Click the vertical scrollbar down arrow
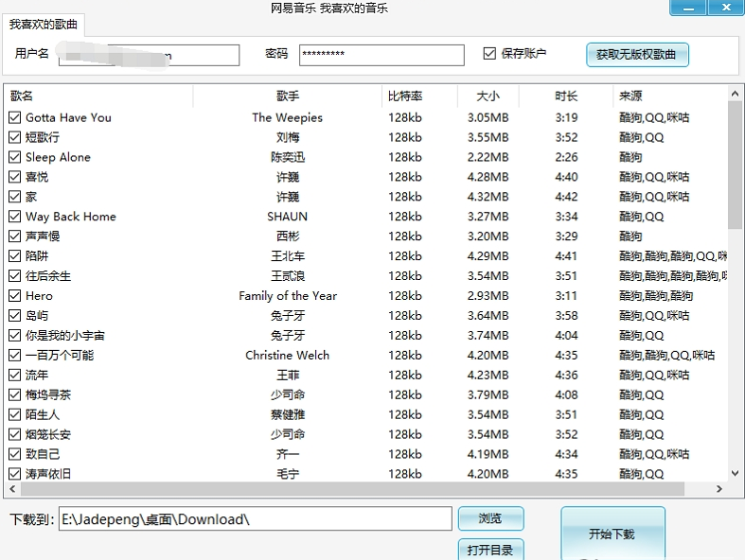745x560 pixels. pos(735,473)
